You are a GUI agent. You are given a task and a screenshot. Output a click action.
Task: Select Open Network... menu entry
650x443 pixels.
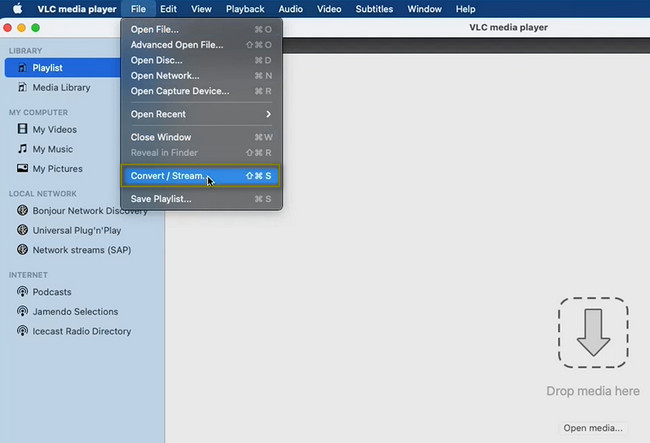201,75
